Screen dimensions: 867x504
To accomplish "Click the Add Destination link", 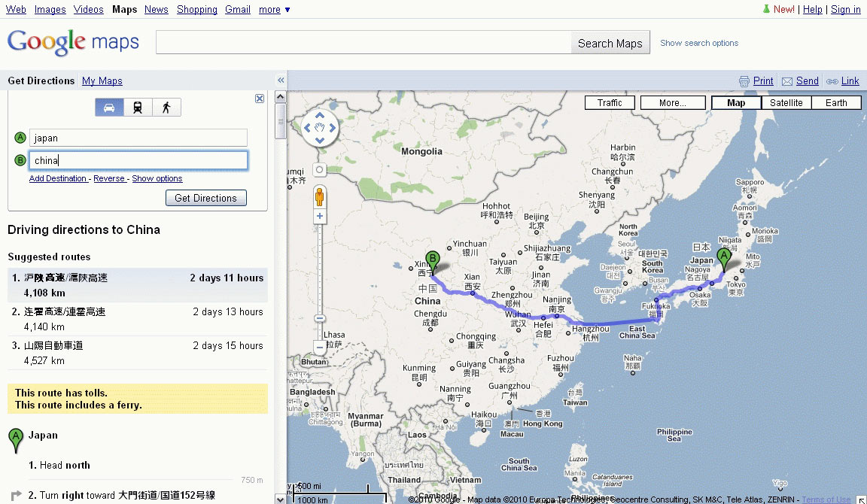I will coord(58,178).
